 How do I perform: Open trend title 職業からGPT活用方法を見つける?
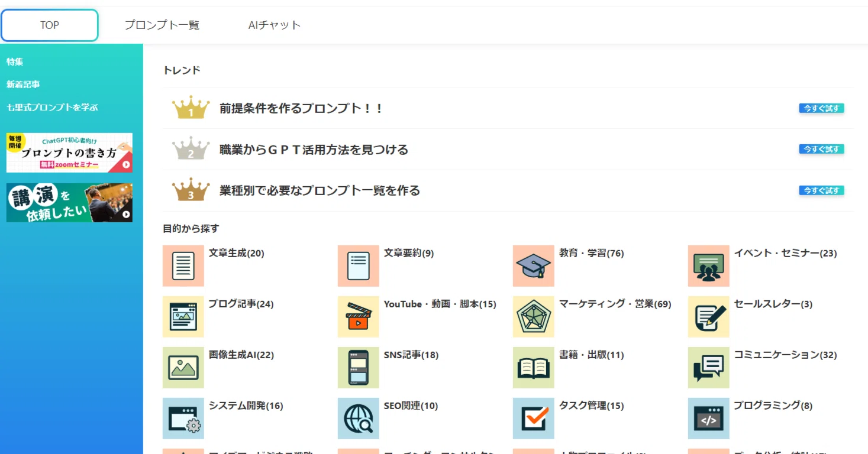[x=314, y=150]
